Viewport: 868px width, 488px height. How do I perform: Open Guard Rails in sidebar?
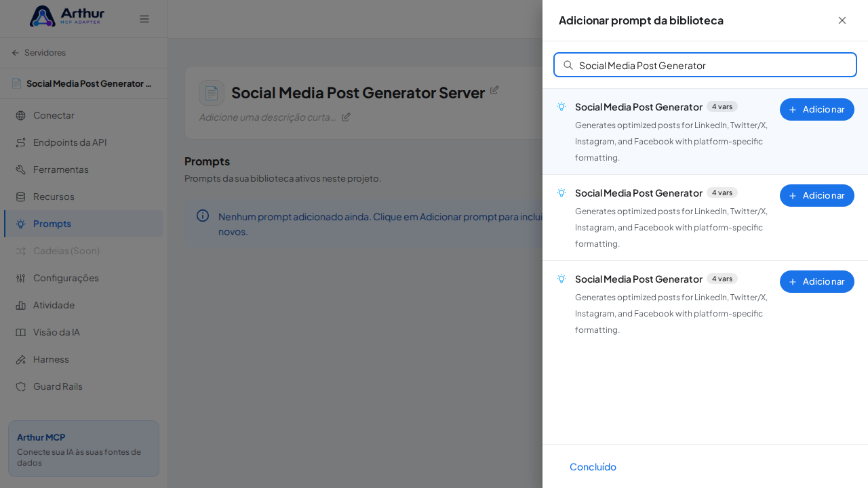(x=83, y=386)
